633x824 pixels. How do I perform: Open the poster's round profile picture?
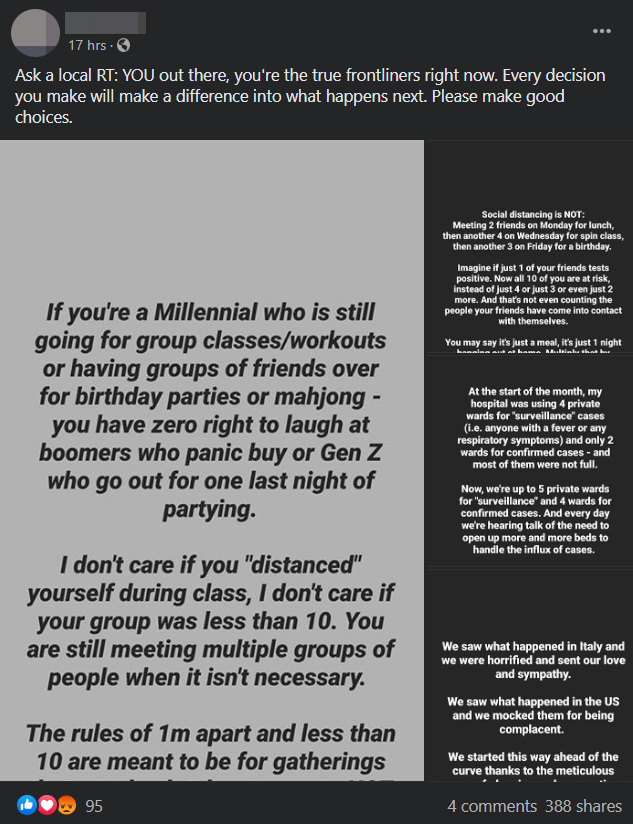point(35,32)
